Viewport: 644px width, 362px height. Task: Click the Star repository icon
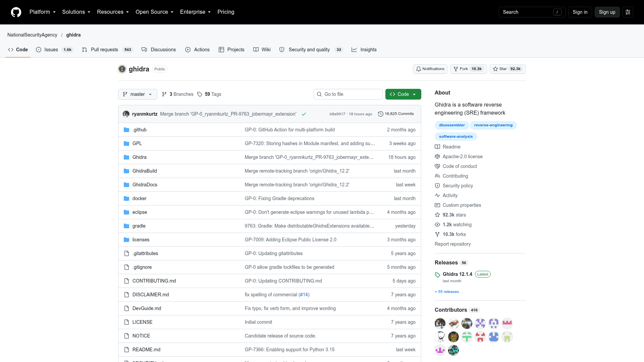tap(495, 69)
